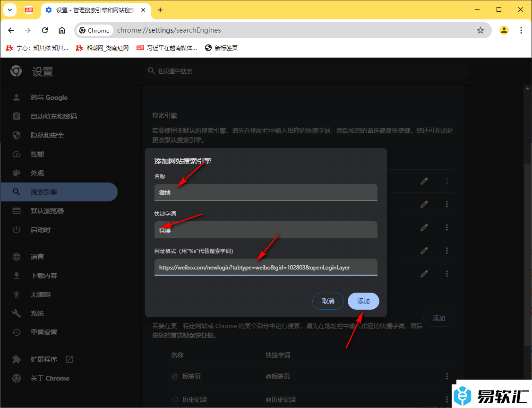Viewport: 532px width, 408px height.
Task: Go to the home page
Action: pos(62,30)
